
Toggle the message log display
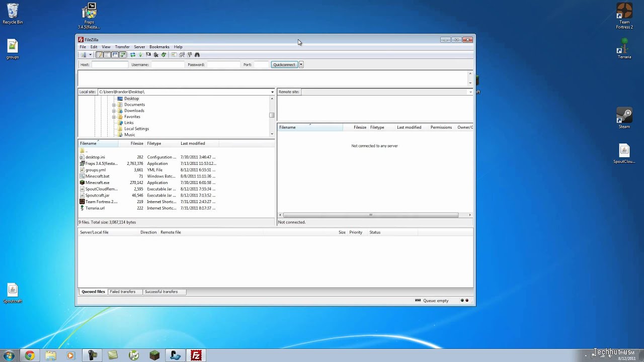click(100, 55)
